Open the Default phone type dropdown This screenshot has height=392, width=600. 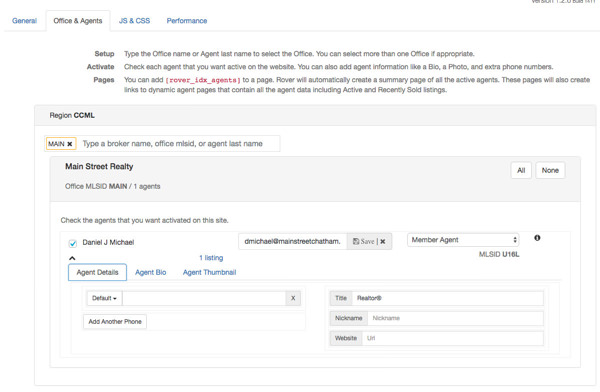(x=104, y=298)
